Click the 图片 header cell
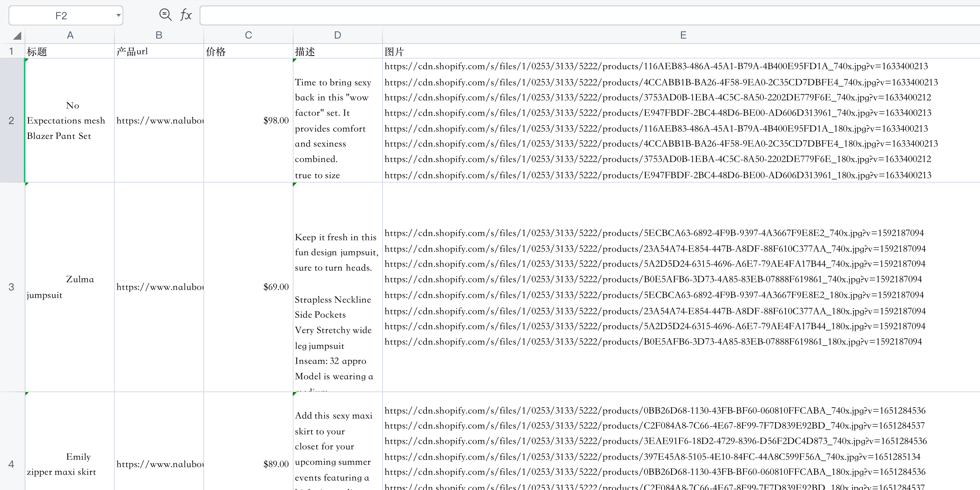Image resolution: width=980 pixels, height=490 pixels. (681, 51)
